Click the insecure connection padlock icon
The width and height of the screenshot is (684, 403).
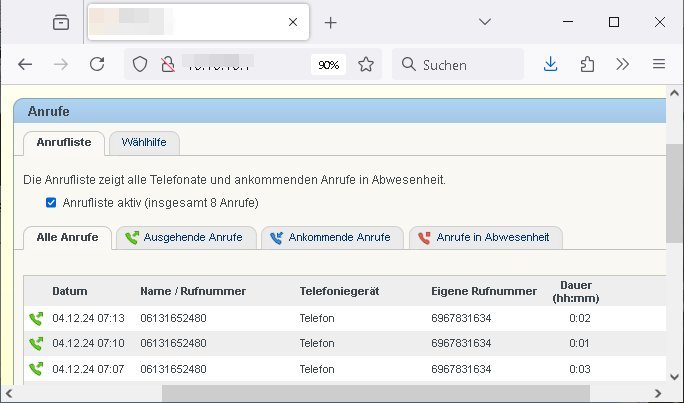coord(168,64)
